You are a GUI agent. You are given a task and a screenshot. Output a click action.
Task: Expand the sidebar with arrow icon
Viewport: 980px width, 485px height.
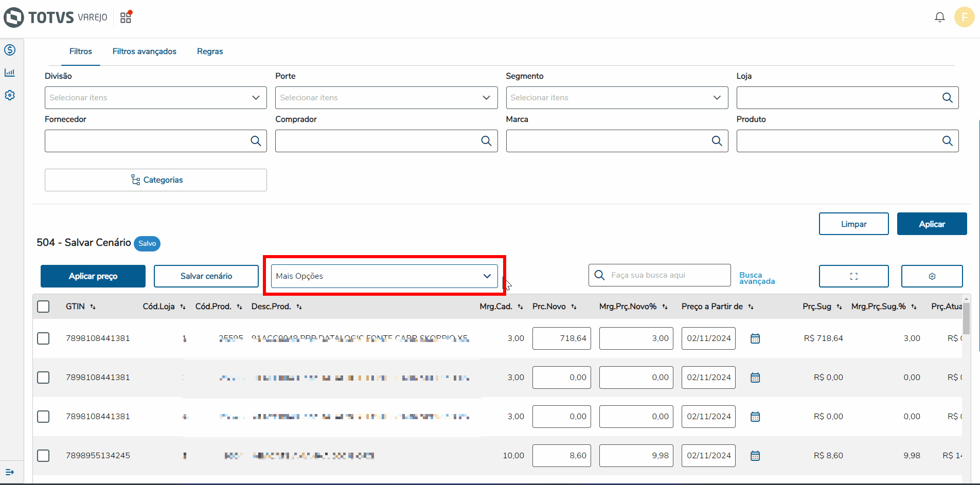point(10,472)
